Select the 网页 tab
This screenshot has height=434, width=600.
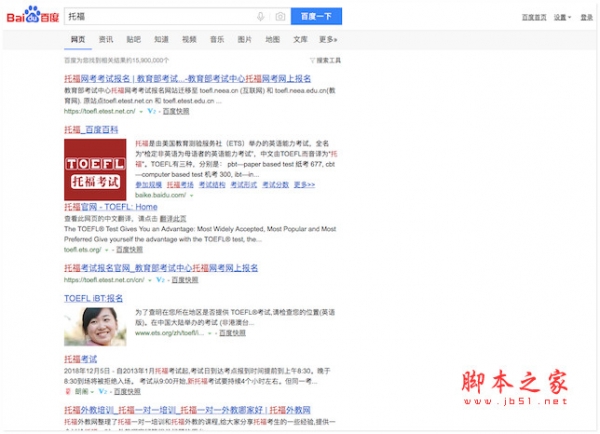(x=78, y=39)
